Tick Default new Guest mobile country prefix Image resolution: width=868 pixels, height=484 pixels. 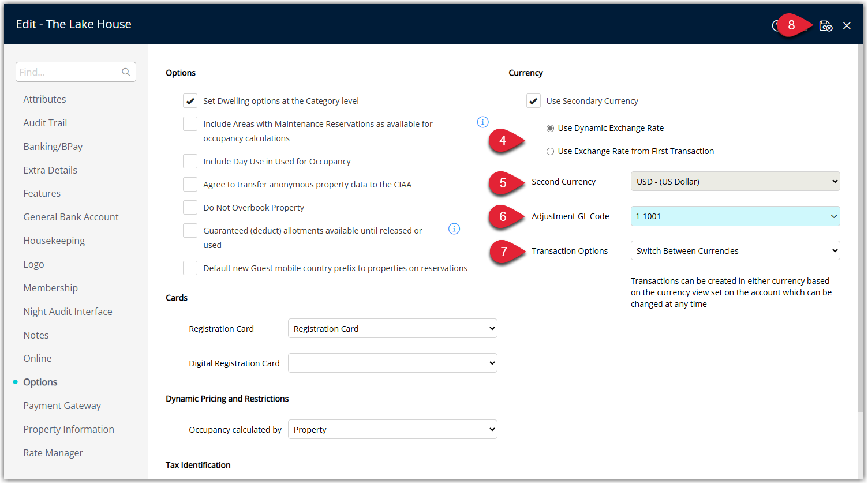(190, 268)
